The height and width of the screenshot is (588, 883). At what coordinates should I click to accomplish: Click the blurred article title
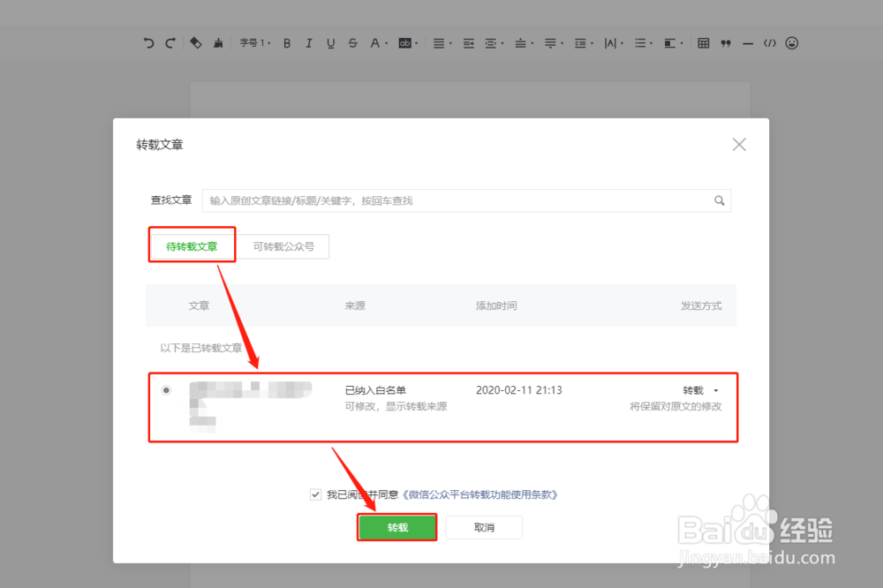point(250,407)
